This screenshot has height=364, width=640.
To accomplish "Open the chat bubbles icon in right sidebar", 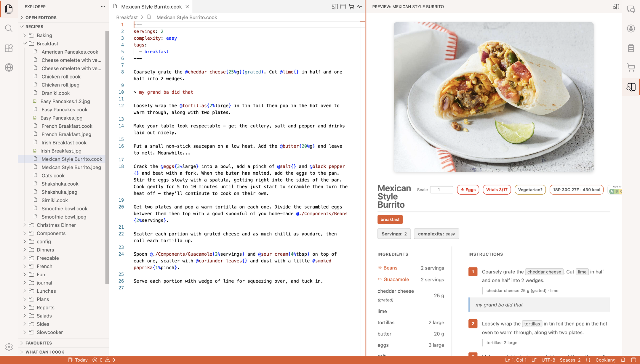I will pos(631,9).
